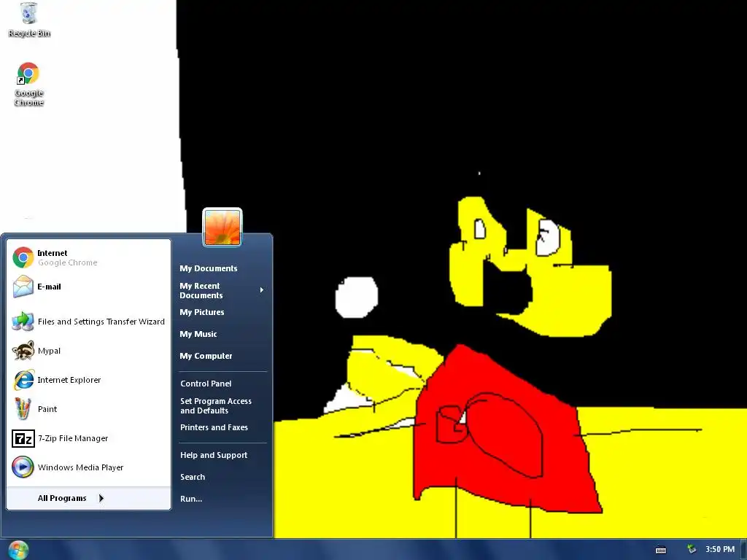Open Control Panel
747x560 pixels.
click(x=206, y=384)
